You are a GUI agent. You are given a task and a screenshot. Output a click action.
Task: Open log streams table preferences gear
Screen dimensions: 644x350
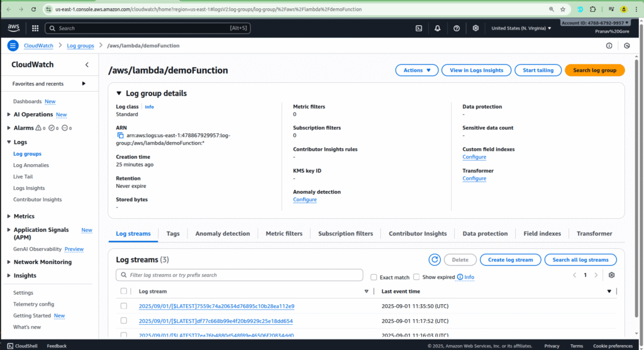(x=611, y=275)
